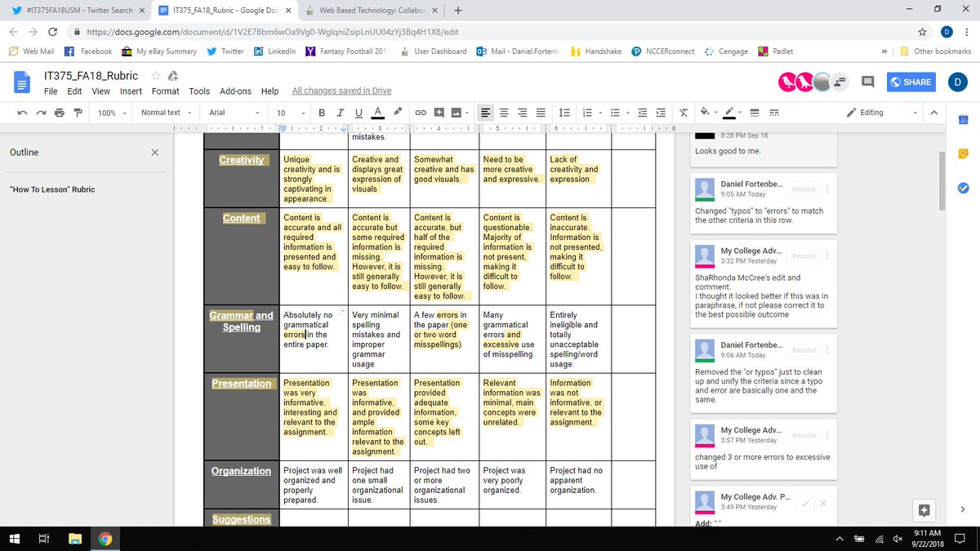Open Arial font dropdown
This screenshot has height=551, width=980.
234,113
